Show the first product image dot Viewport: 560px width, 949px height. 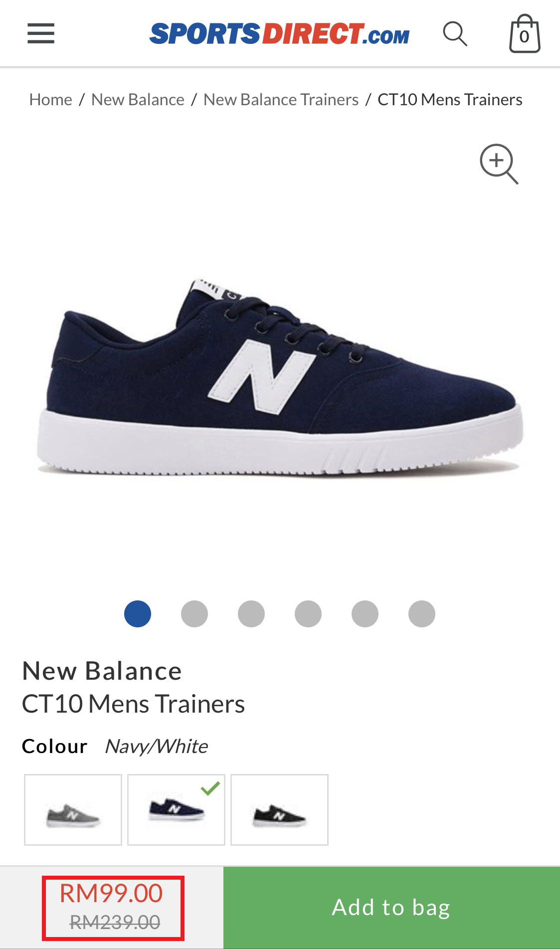click(x=138, y=613)
